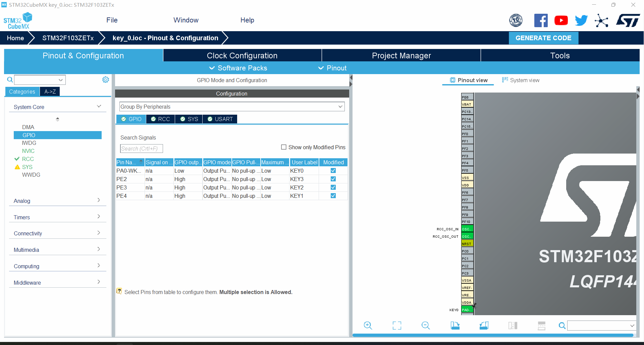Click the STM32CubeMX logo
Viewport: 644px width, 345px height.
pyautogui.click(x=18, y=21)
